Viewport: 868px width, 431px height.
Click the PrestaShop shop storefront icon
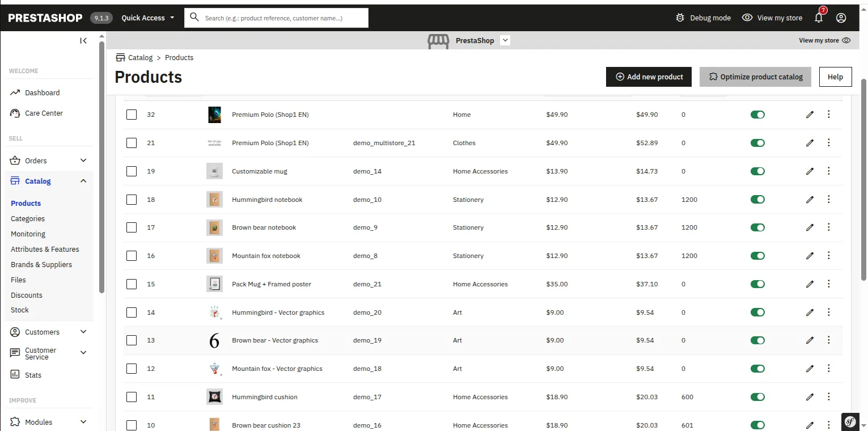pyautogui.click(x=438, y=41)
